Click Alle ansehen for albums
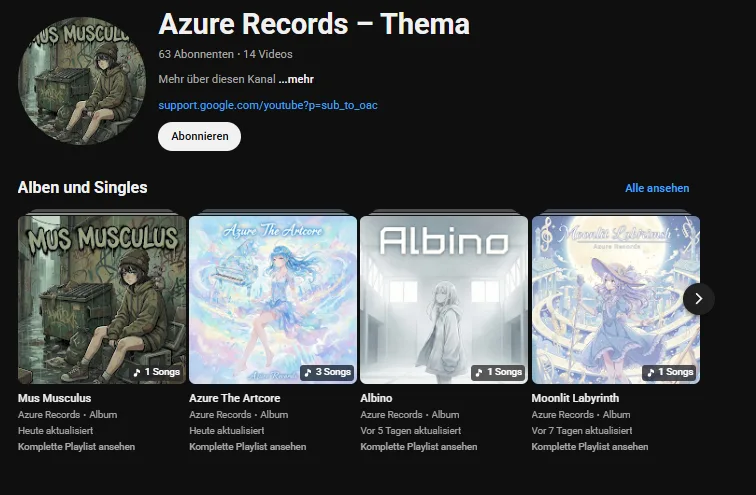The width and height of the screenshot is (756, 495). pos(657,188)
